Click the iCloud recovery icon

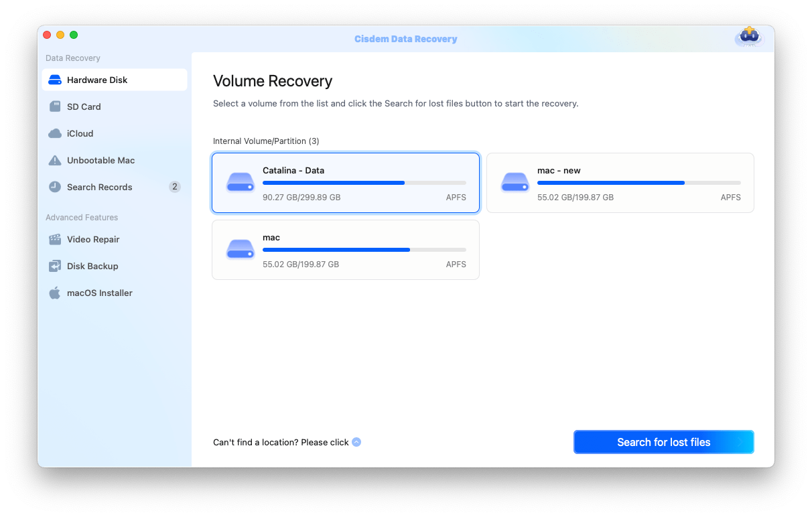pyautogui.click(x=54, y=133)
